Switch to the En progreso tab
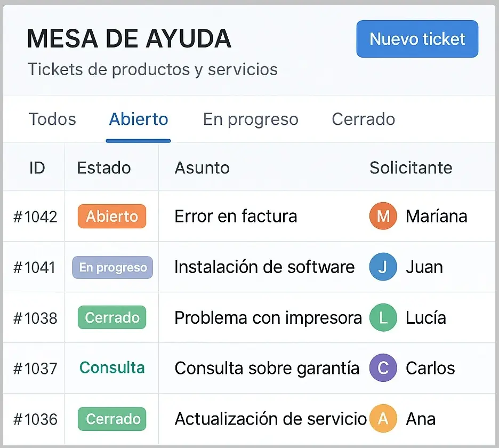The height and width of the screenshot is (448, 499). 250,119
